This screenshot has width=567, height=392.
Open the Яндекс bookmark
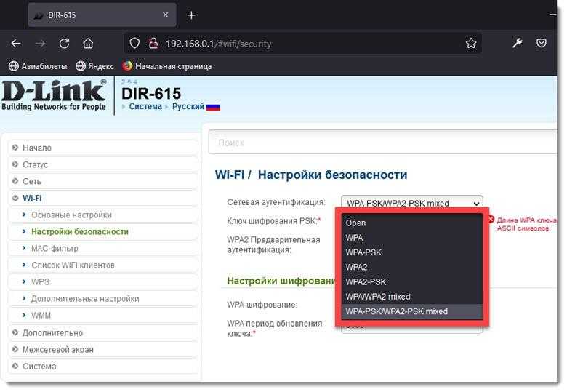(x=94, y=66)
